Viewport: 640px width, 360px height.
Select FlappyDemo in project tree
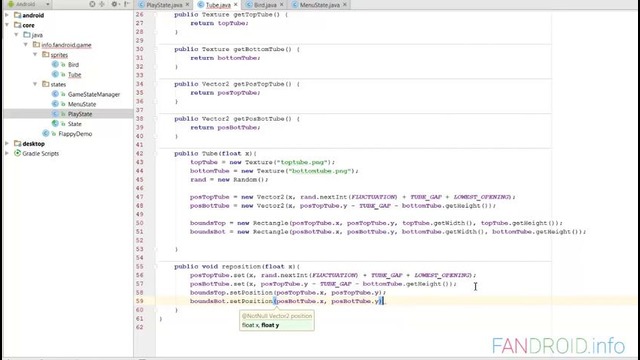[75, 133]
